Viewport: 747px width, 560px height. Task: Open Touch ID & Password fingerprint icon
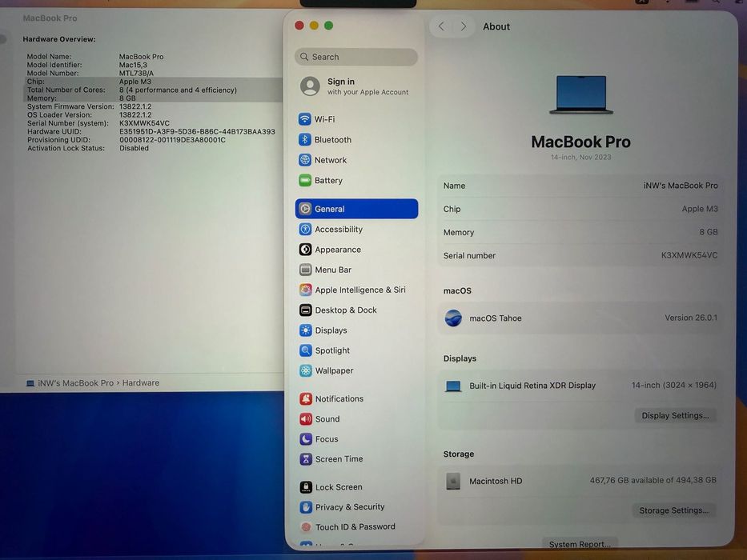[x=306, y=526]
